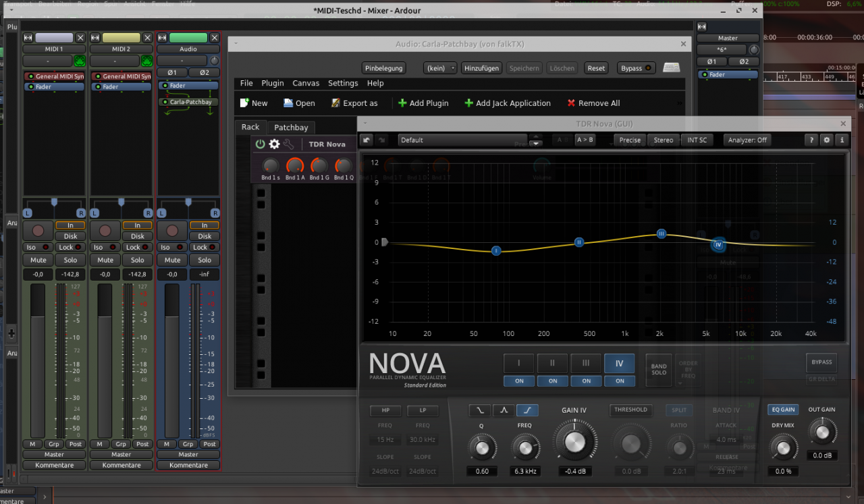Click the Kommentare button on the MIDI 2 strip

coord(121,465)
